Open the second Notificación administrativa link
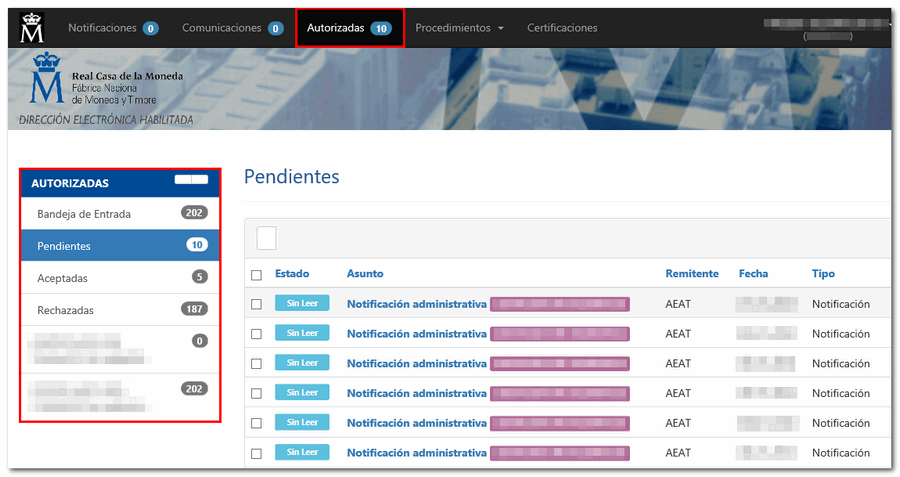 tap(416, 334)
